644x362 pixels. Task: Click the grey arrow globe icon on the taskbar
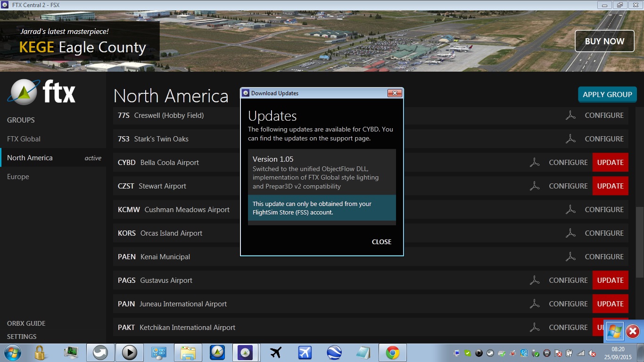100,353
